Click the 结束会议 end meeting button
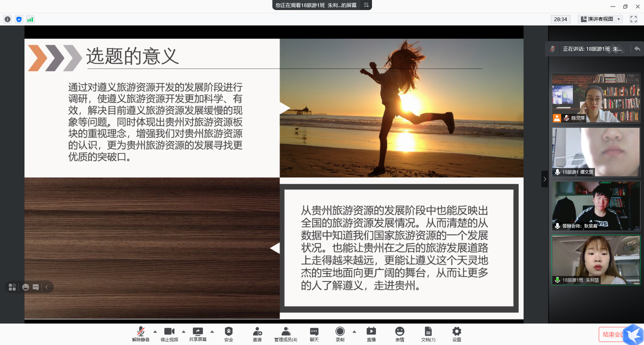This screenshot has width=644, height=345. (612, 334)
